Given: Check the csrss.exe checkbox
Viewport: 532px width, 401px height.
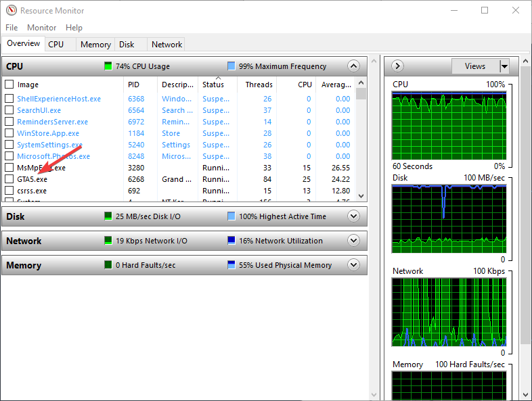Looking at the screenshot, I should 9,191.
